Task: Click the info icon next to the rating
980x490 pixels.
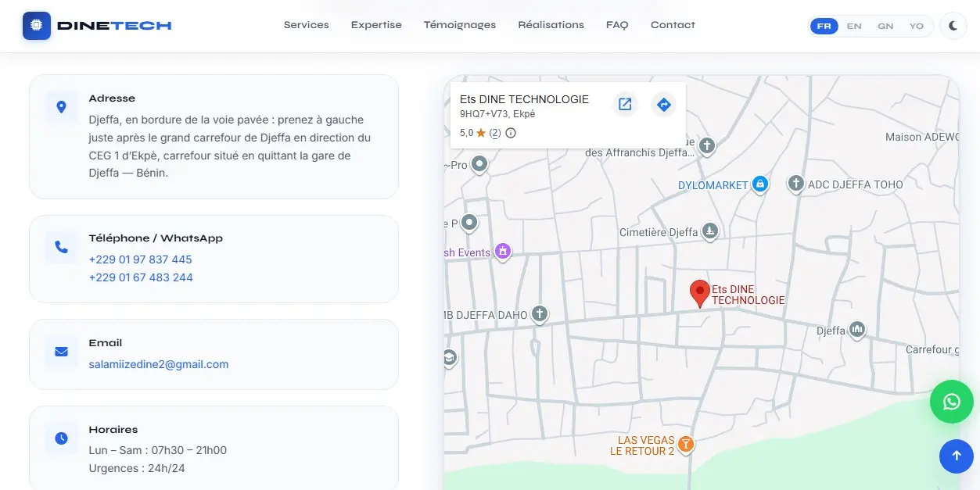Action: tap(510, 133)
